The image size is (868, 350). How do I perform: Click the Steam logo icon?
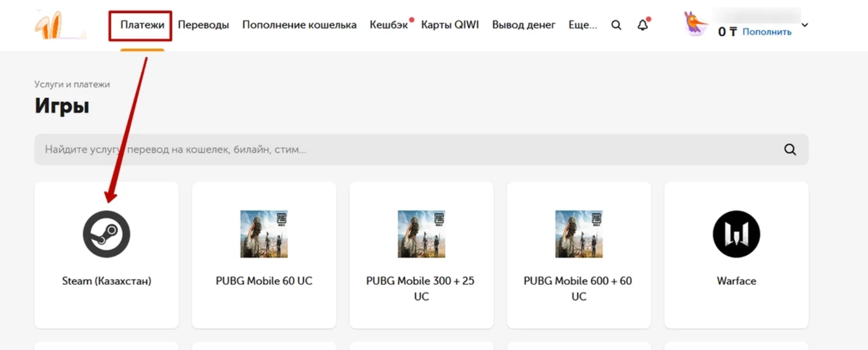click(106, 234)
